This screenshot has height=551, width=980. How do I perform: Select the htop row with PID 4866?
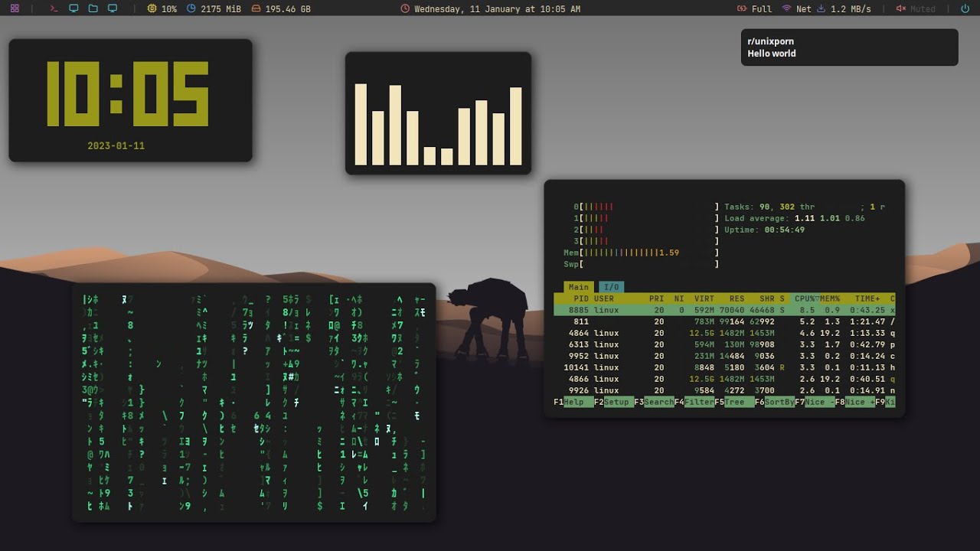724,379
